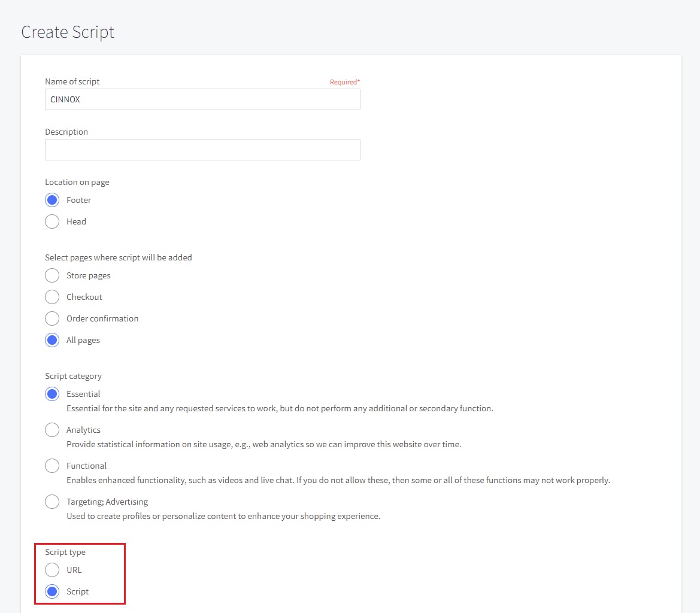Click the red Required* indicator text
This screenshot has width=700, height=613.
[x=345, y=82]
